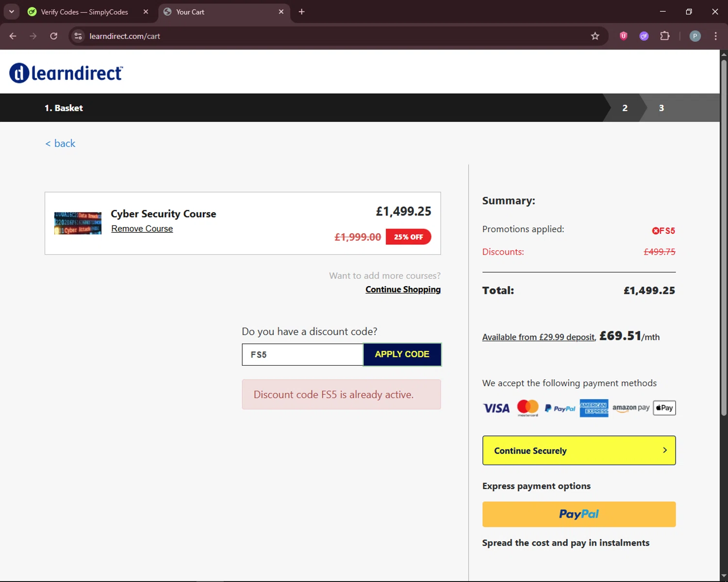
Task: Reload the cart page
Action: tap(54, 36)
